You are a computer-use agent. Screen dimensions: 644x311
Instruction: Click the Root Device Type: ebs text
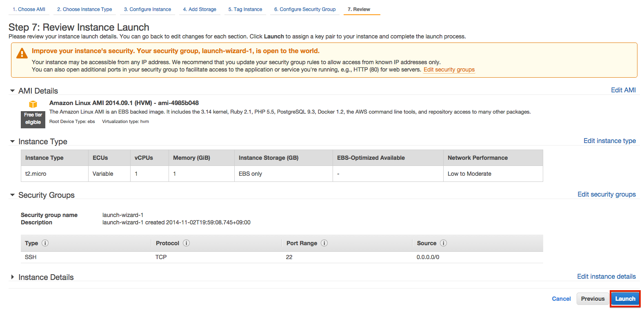pyautogui.click(x=72, y=121)
